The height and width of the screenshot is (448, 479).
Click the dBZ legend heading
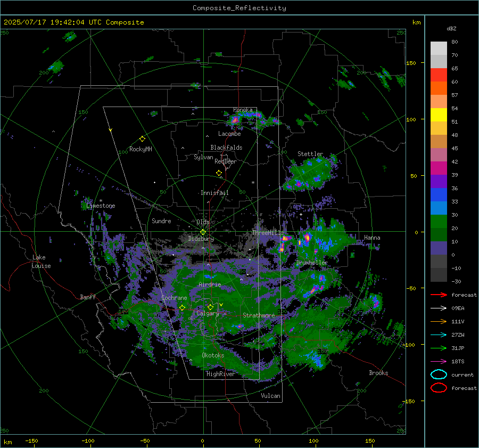click(x=451, y=28)
